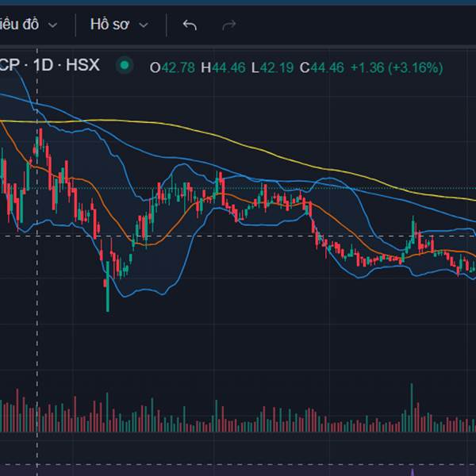Click the longest green candle wick at the low
This screenshot has width=476, height=476.
[x=108, y=297]
